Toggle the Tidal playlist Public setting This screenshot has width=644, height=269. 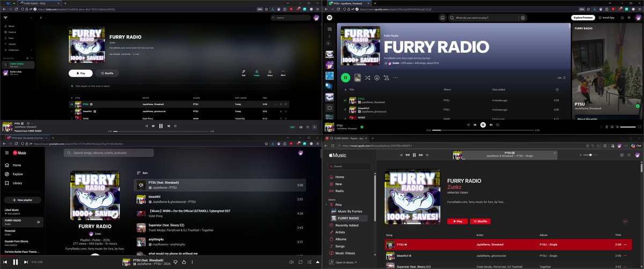(257, 73)
